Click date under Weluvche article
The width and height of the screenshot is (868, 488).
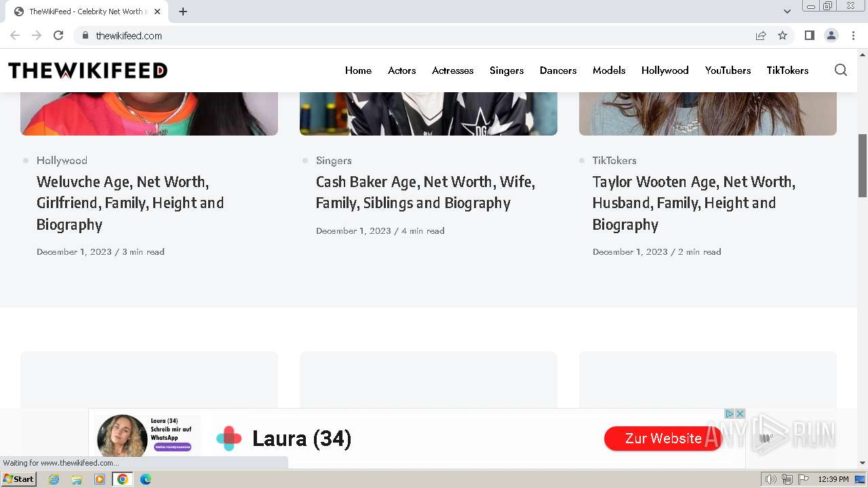tap(74, 251)
